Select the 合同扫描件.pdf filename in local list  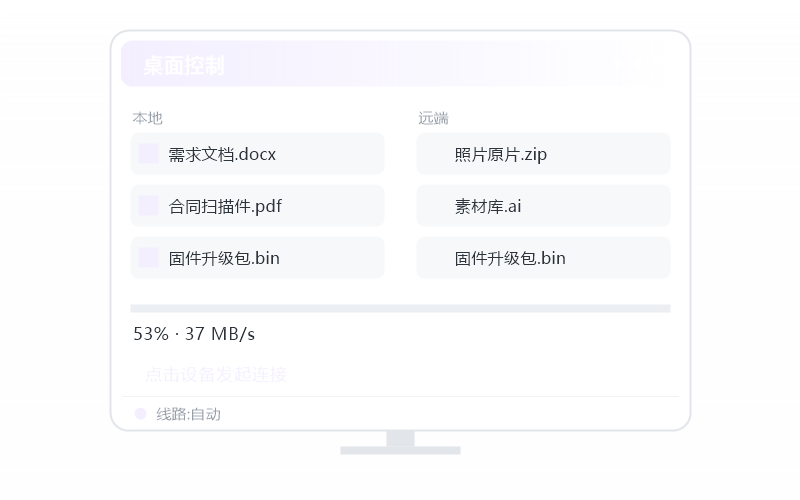tap(225, 206)
